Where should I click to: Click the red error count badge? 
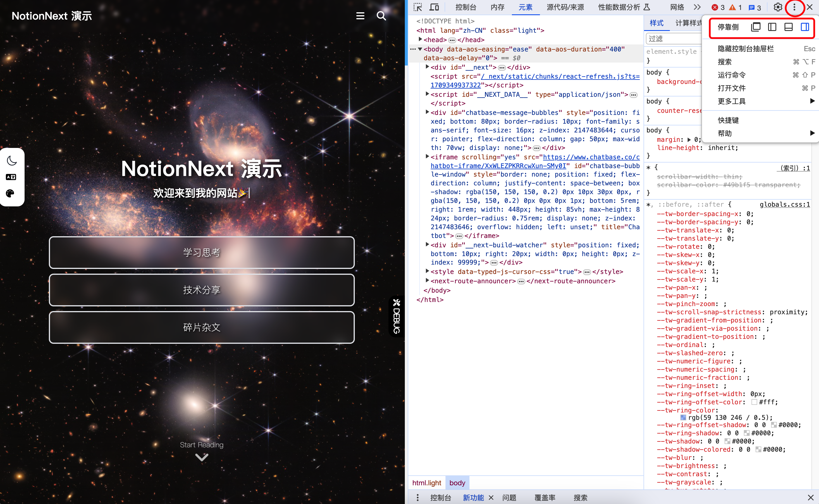(718, 7)
